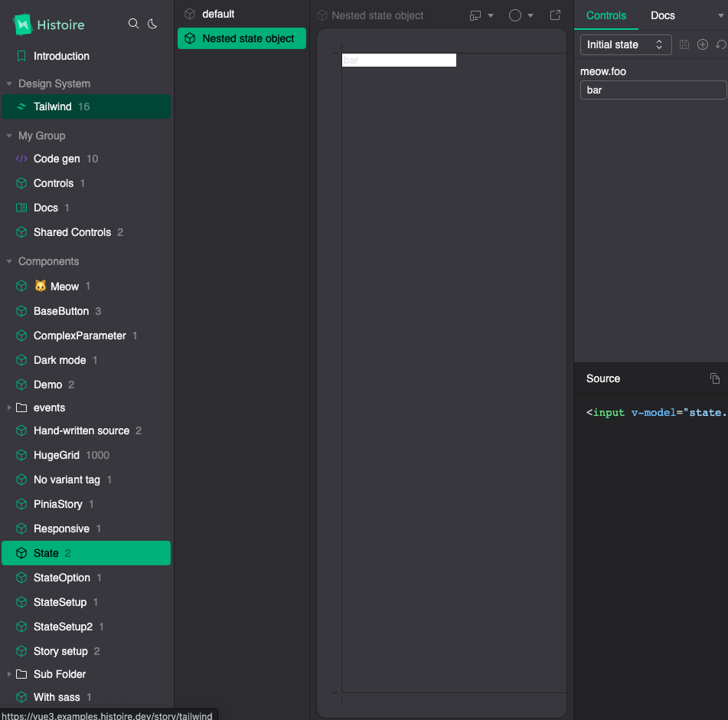Image resolution: width=728 pixels, height=720 pixels.
Task: Click the Docs story book icon
Action: (x=21, y=208)
